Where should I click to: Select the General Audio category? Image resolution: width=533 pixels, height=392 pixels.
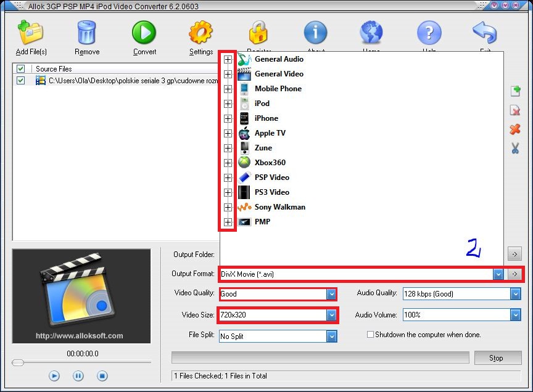click(x=279, y=59)
